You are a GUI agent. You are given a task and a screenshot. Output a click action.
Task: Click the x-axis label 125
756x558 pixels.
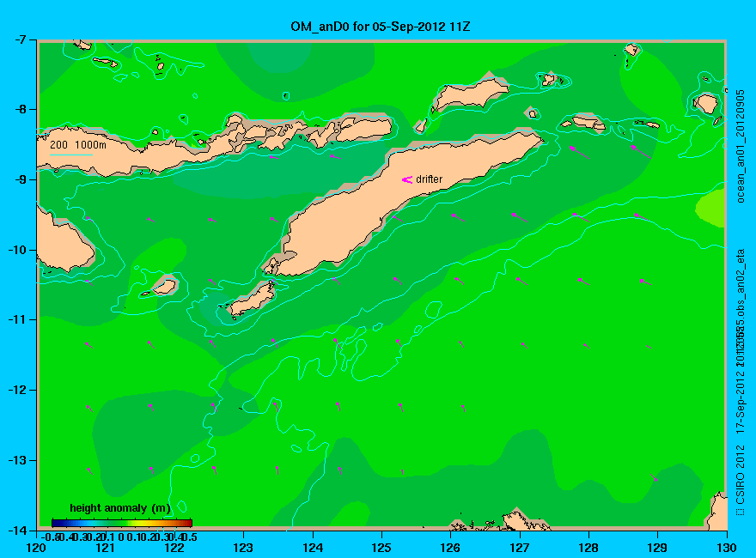[381, 548]
